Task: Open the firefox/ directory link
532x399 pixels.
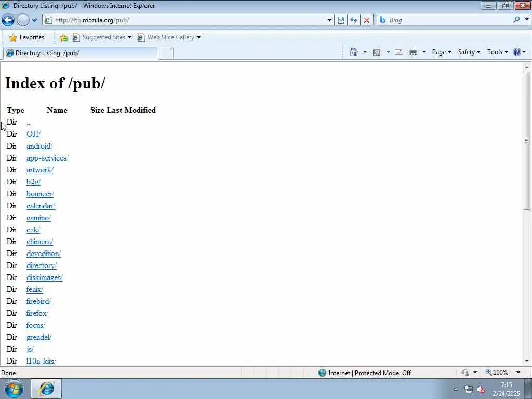Action: tap(37, 313)
